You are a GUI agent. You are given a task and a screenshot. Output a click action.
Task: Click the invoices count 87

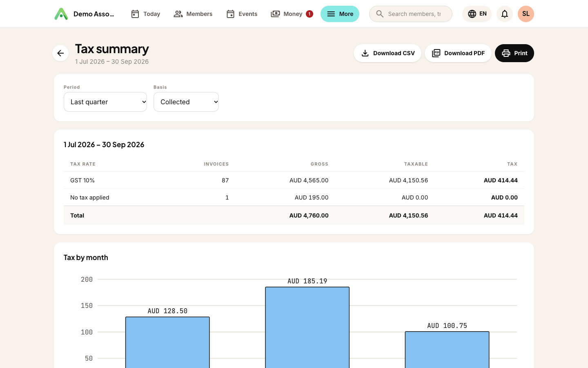coord(225,180)
